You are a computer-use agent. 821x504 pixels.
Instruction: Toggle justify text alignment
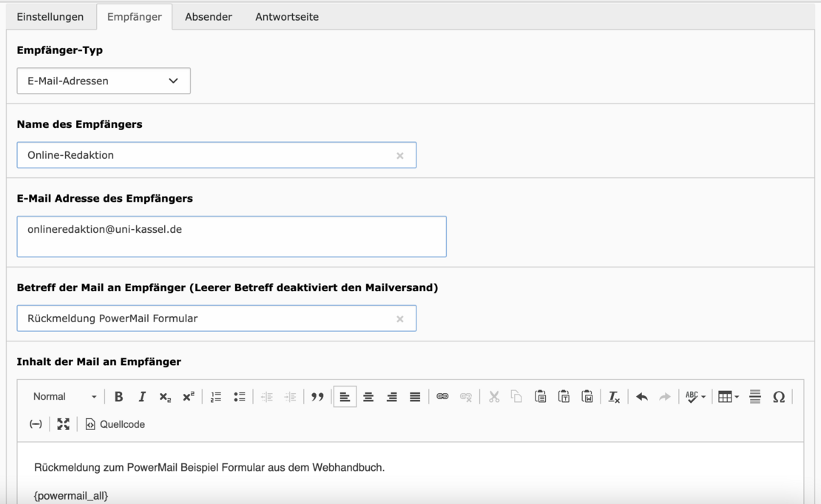[415, 397]
